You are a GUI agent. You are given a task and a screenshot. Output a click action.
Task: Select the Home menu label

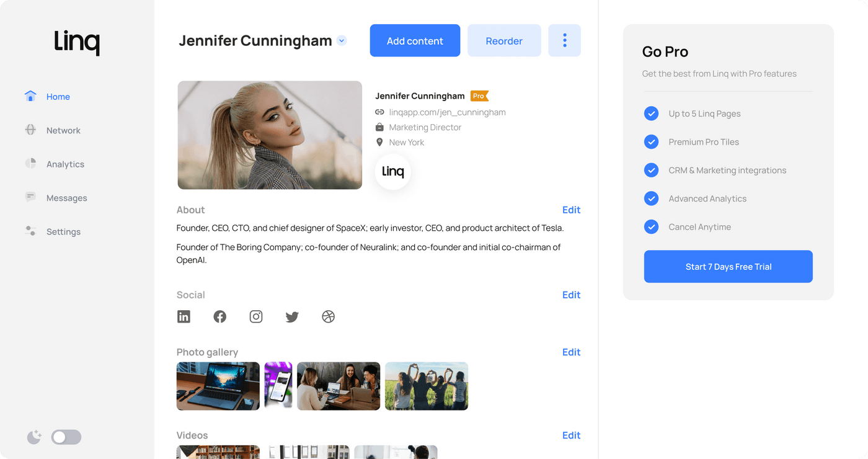pyautogui.click(x=58, y=97)
